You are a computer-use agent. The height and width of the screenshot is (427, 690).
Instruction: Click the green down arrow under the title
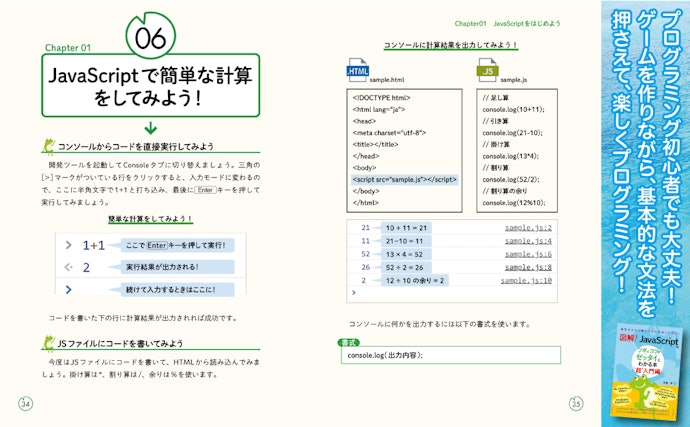pos(150,128)
